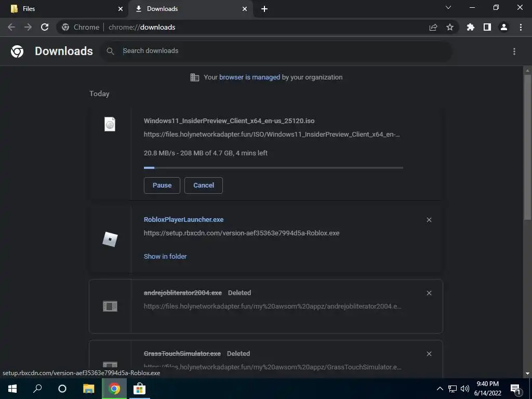Open volume control tray icon

(x=465, y=389)
